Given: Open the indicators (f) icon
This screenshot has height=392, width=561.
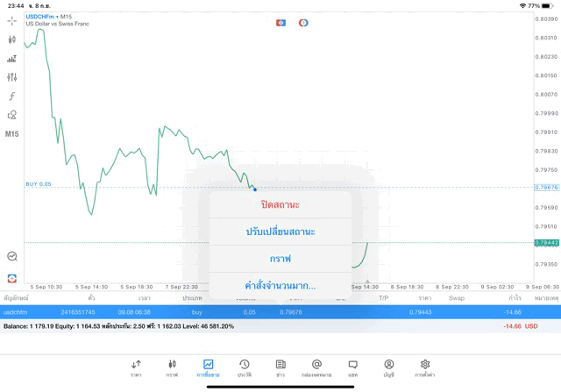Looking at the screenshot, I should [x=11, y=96].
